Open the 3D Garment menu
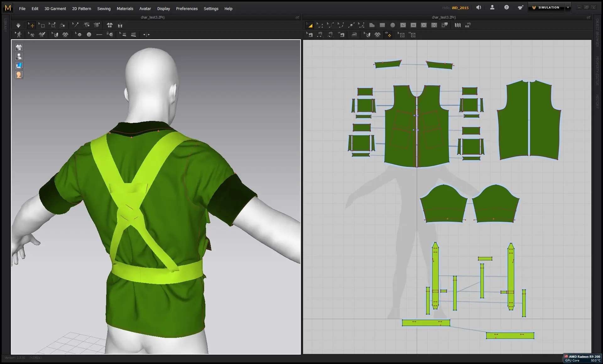Image resolution: width=603 pixels, height=364 pixels. tap(55, 8)
